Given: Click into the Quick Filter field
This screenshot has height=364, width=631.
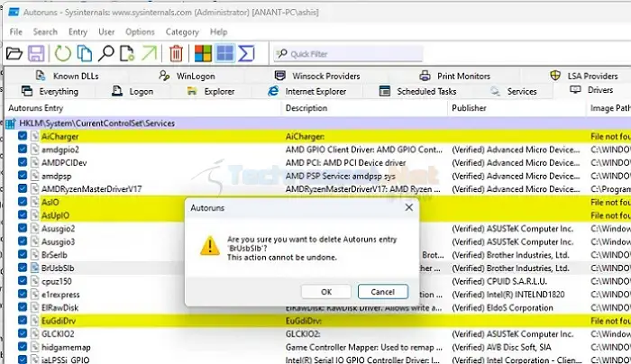Looking at the screenshot, I should coord(348,54).
